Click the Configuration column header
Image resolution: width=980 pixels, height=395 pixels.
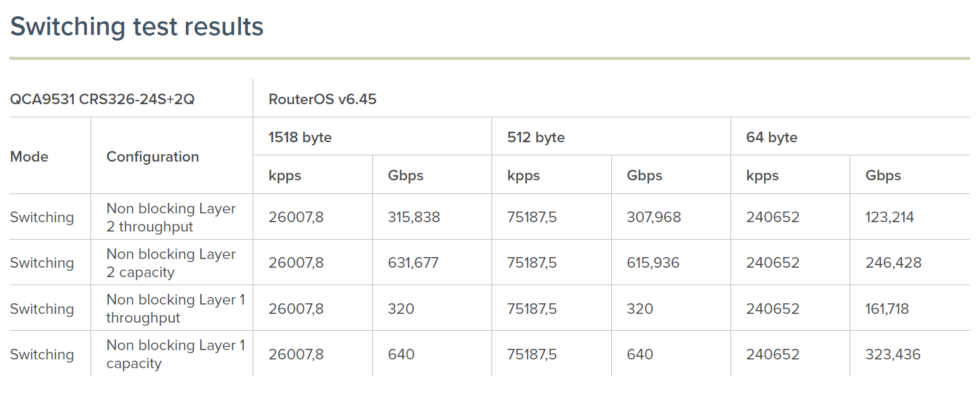pyautogui.click(x=153, y=157)
